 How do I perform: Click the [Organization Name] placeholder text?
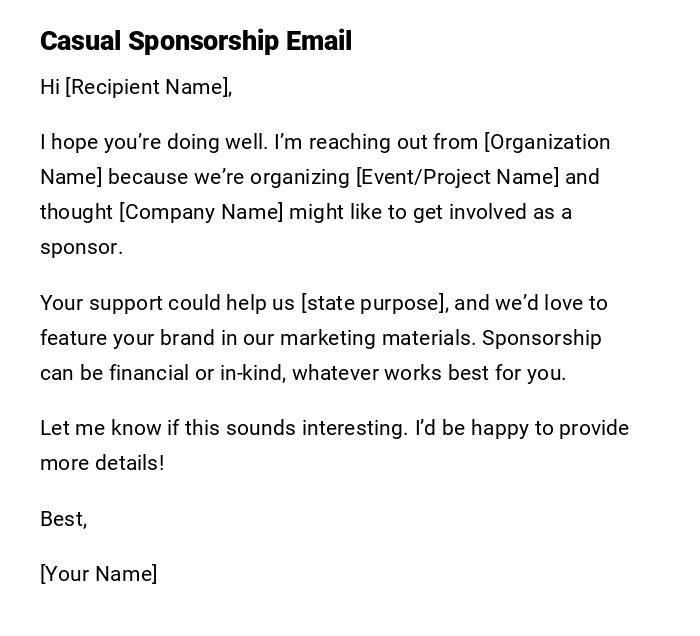click(x=547, y=142)
